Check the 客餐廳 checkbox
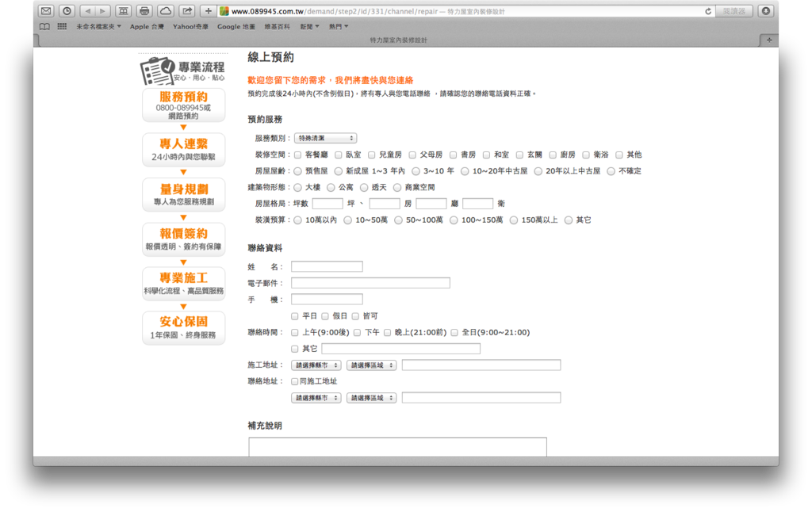The width and height of the screenshot is (812, 512). point(298,155)
